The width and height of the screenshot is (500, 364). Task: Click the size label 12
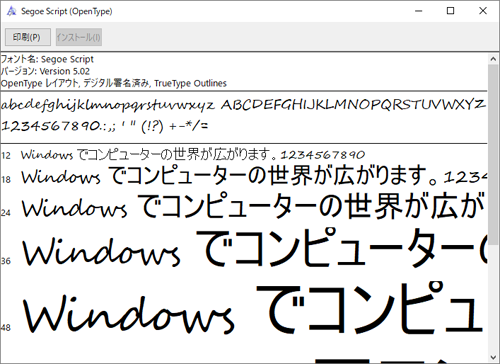(6, 156)
